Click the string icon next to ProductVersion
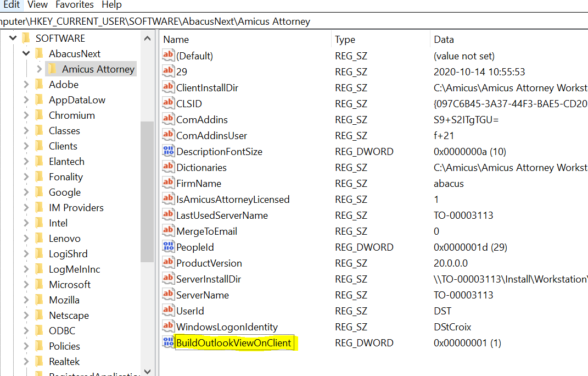The height and width of the screenshot is (376, 588). [x=169, y=263]
